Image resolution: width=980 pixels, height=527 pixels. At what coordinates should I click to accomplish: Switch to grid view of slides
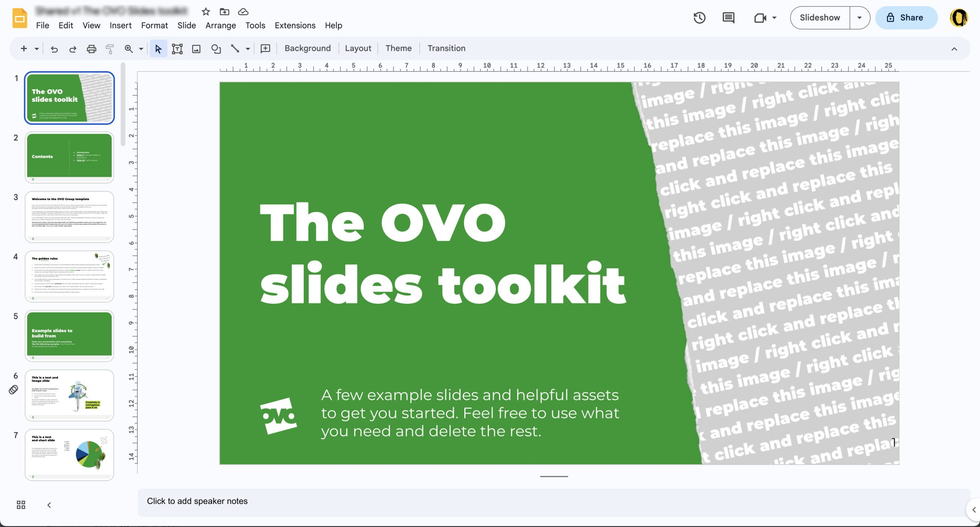coord(21,505)
